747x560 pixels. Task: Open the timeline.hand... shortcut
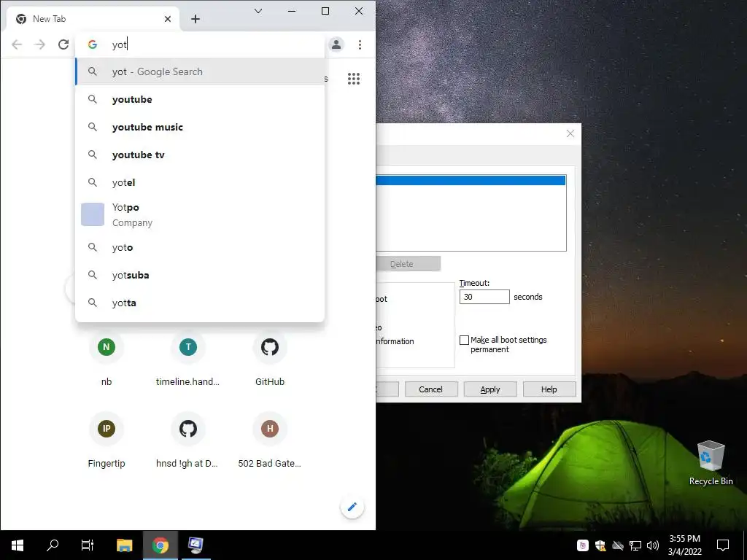188,358
